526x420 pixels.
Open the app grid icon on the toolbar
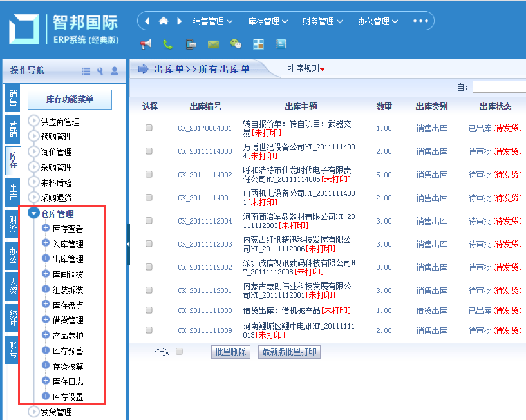[259, 44]
